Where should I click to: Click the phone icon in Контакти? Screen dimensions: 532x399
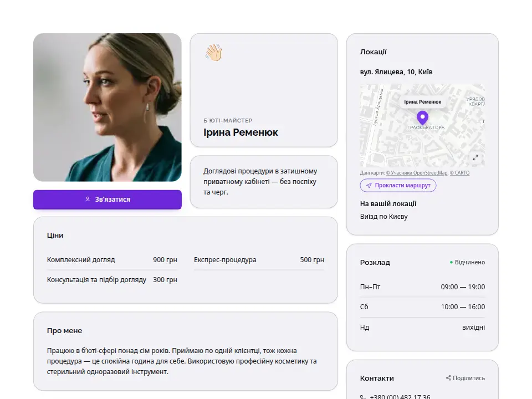pos(363,397)
